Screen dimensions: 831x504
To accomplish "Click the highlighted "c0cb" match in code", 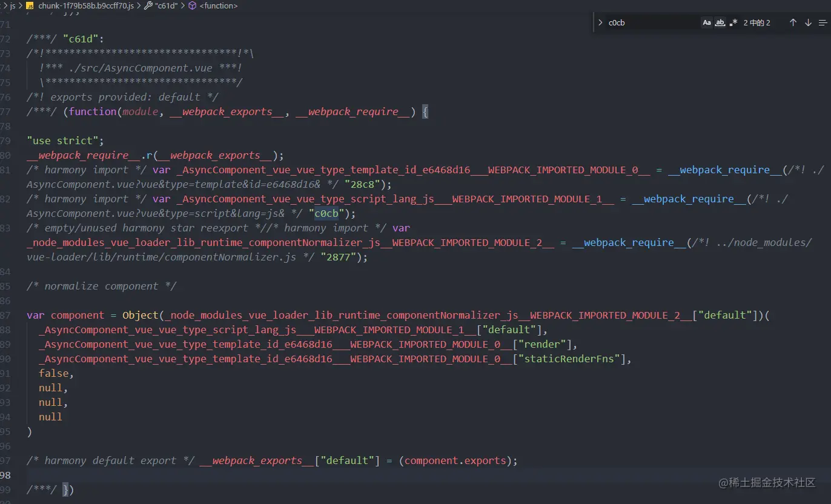I will pyautogui.click(x=326, y=213).
